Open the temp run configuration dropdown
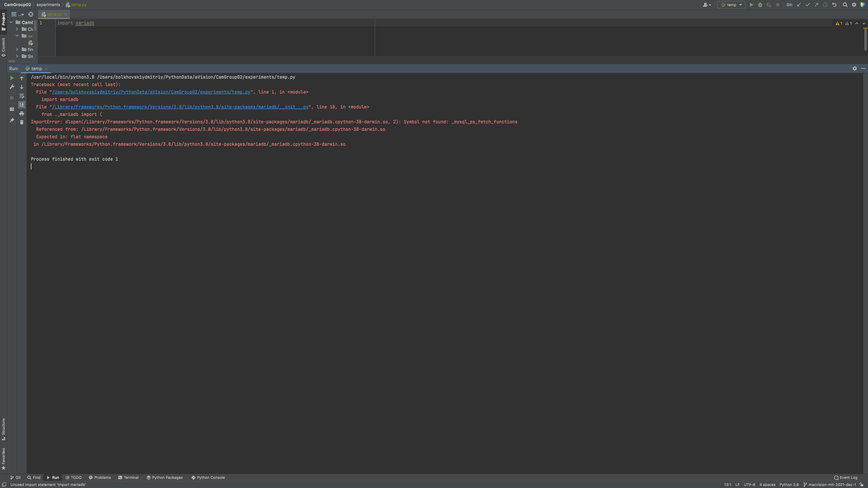 click(x=731, y=5)
